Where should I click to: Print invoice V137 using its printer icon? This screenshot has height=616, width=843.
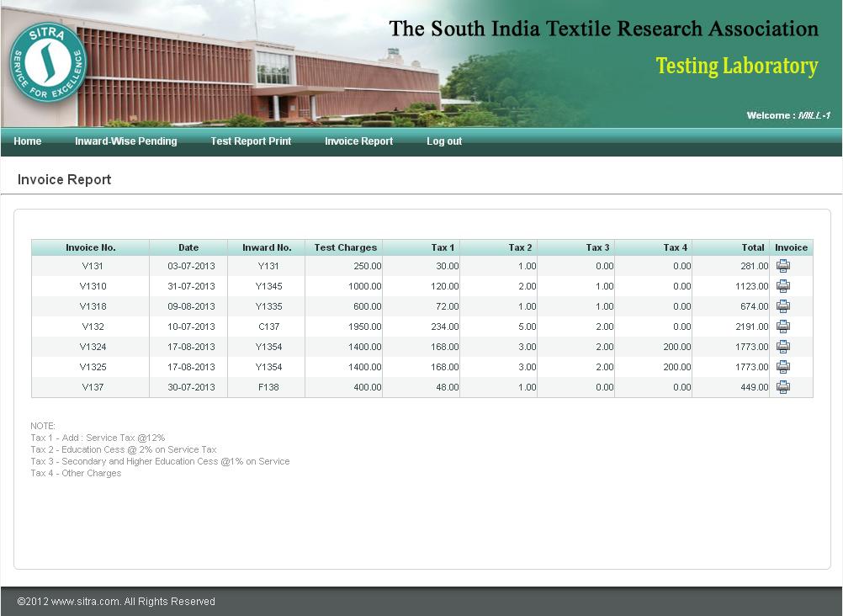coord(782,387)
